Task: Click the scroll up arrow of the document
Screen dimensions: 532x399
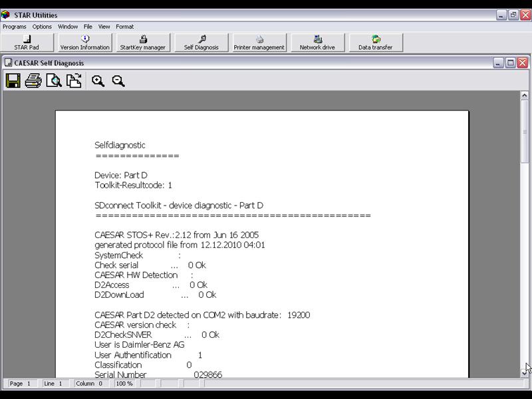Action: [525, 95]
